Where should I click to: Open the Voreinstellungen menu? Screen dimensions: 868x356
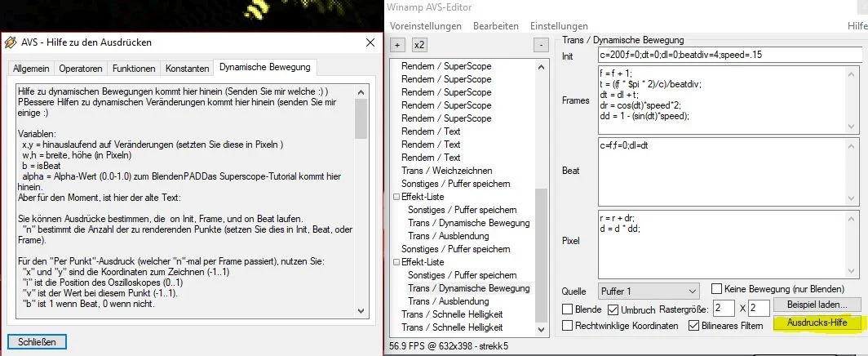pyautogui.click(x=426, y=26)
